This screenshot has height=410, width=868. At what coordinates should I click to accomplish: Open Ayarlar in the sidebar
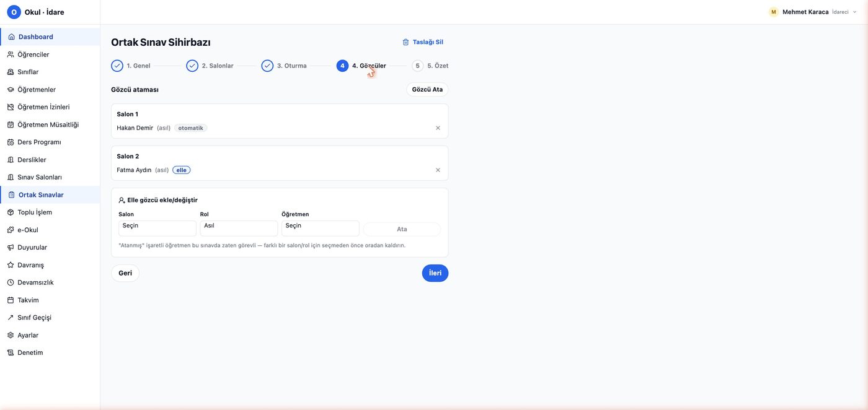click(50, 335)
